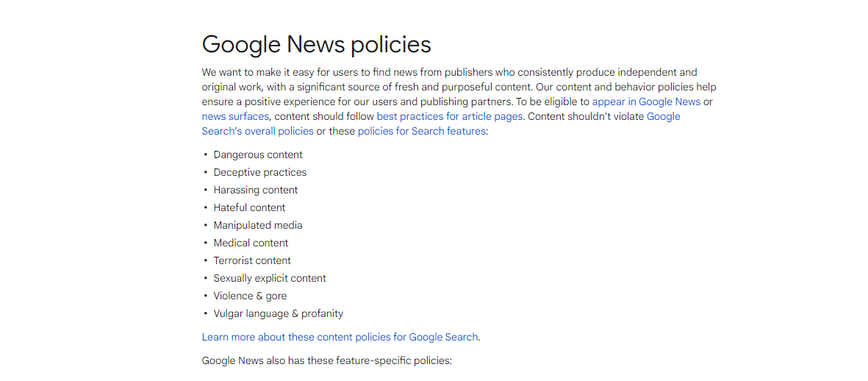Viewport: 868px width, 381px height.
Task: Click the 'feature-specific policies' sentence
Action: pyautogui.click(x=327, y=361)
